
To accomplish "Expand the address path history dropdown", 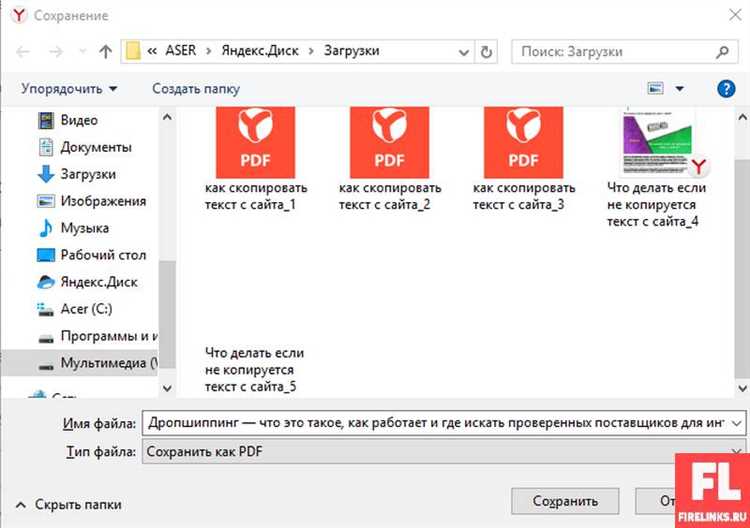I will click(x=463, y=52).
